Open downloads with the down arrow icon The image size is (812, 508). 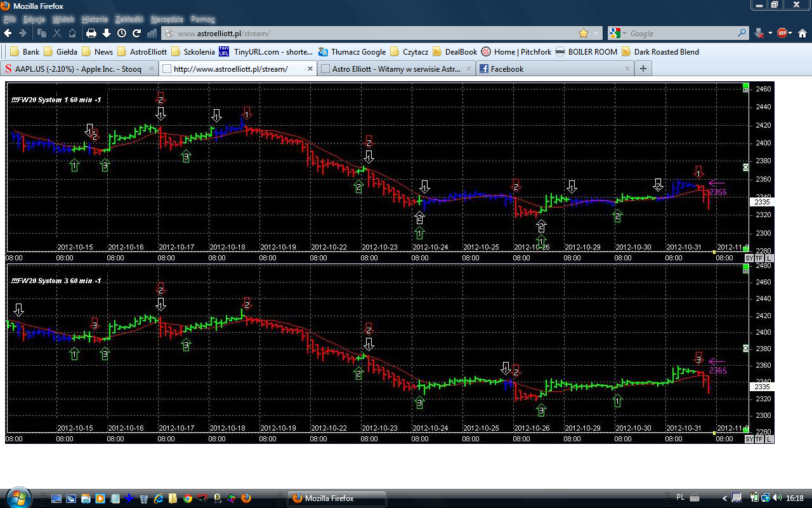[x=107, y=33]
